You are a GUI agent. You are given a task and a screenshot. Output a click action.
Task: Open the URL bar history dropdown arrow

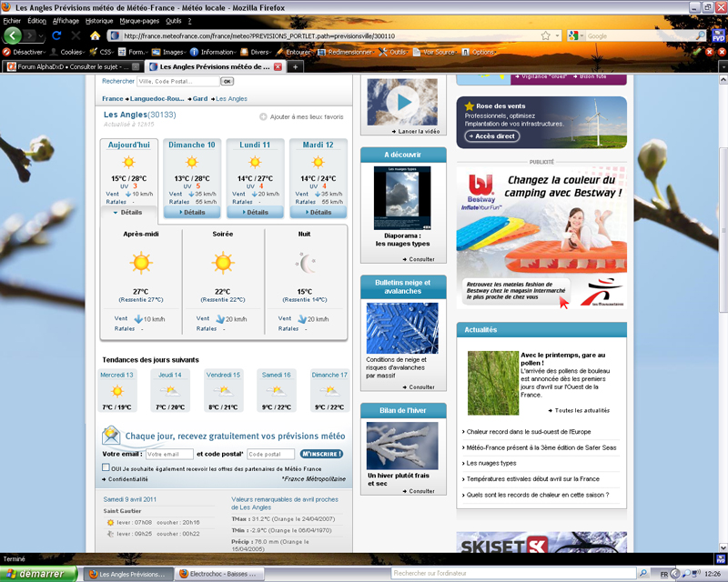click(x=558, y=35)
